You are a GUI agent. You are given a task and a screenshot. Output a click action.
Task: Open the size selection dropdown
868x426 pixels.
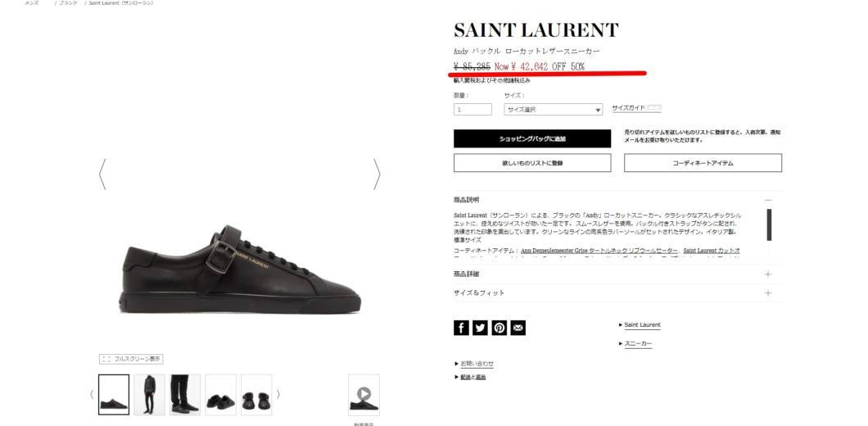pos(553,110)
